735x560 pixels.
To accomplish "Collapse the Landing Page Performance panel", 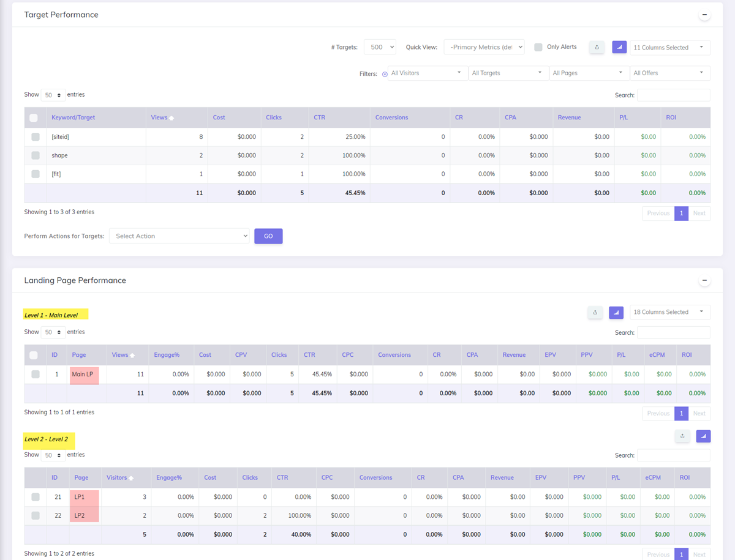I will point(704,280).
